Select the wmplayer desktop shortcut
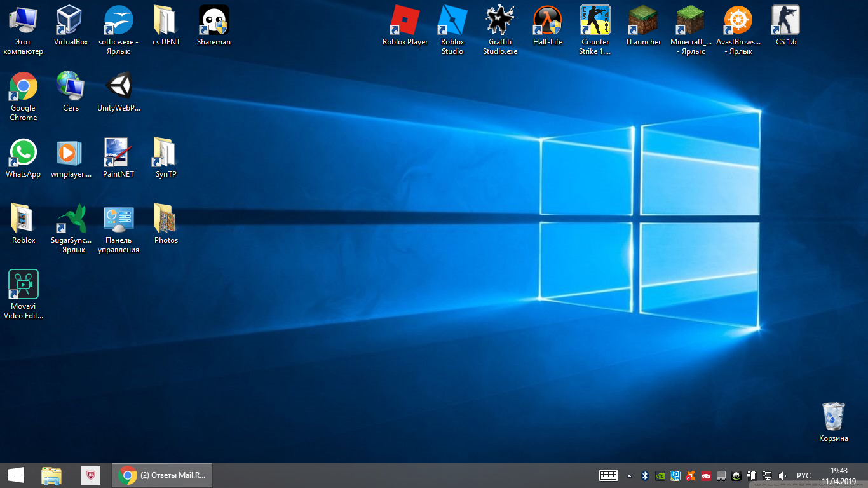The height and width of the screenshot is (488, 868). (71, 158)
